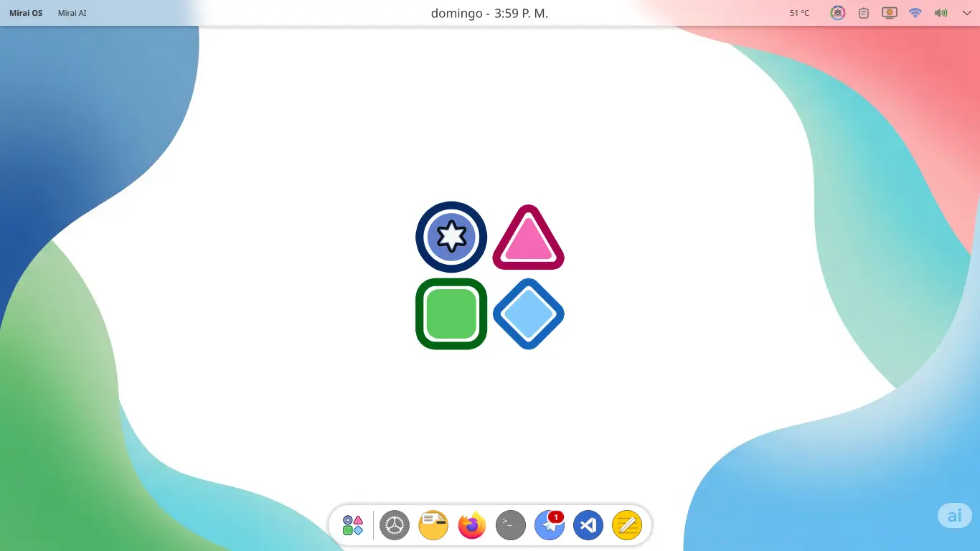Viewport: 980px width, 551px height.
Task: Open the yellow notes app in dock
Action: coord(627,525)
